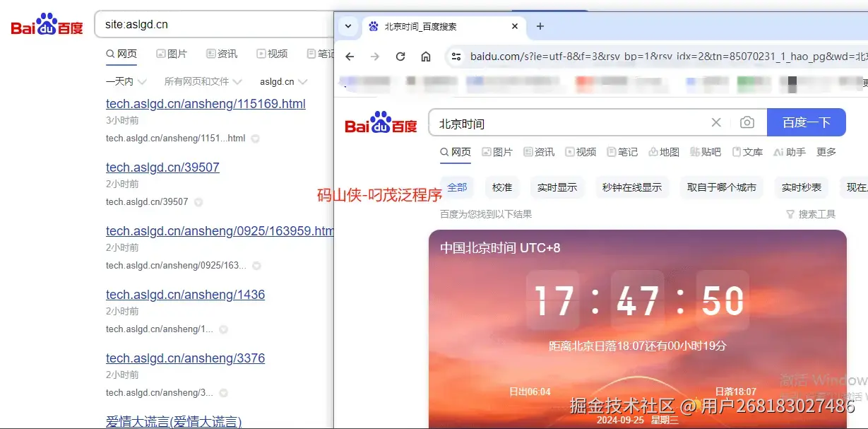Click the browser back arrow
The image size is (868, 429).
click(350, 57)
